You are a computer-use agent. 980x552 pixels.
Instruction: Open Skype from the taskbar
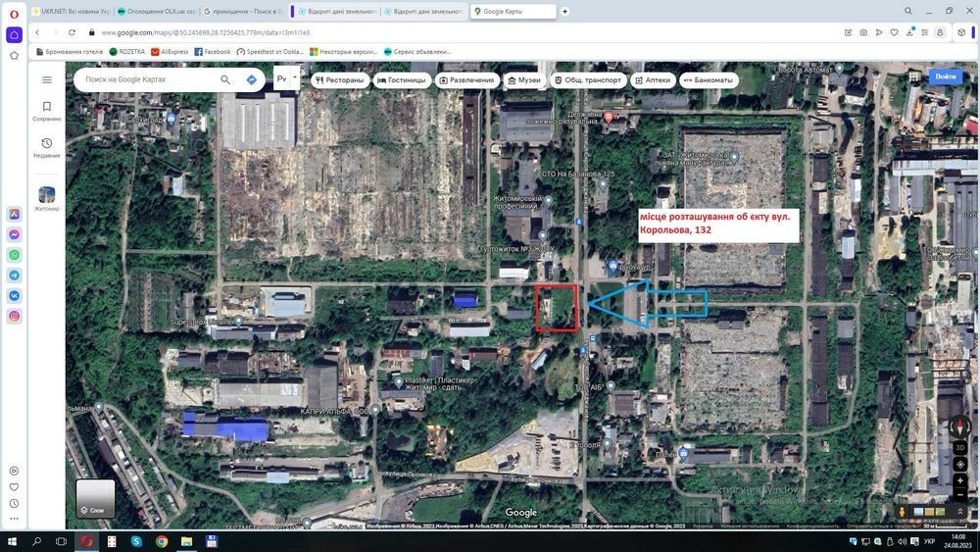136,541
